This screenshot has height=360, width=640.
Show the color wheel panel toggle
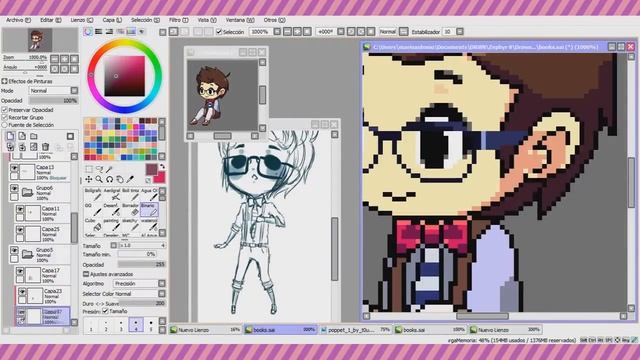[88, 31]
